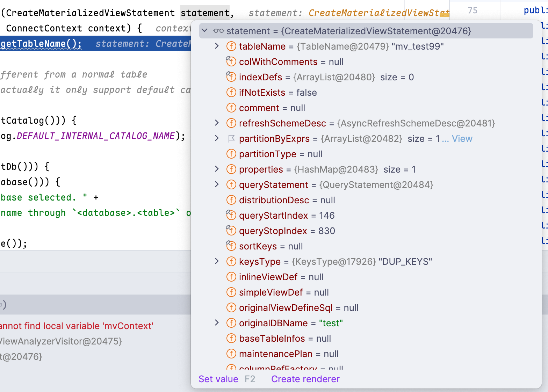The image size is (548, 392).
Task: Click the watch glasses icon beside statement
Action: pos(219,31)
